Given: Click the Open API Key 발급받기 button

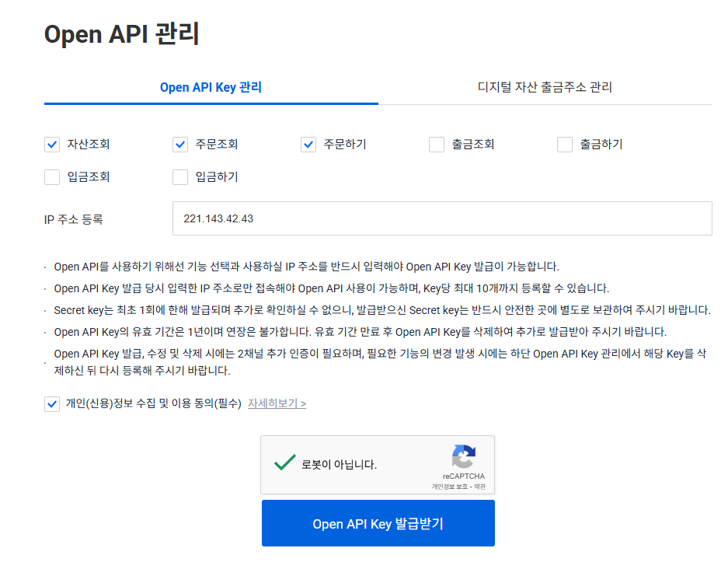Looking at the screenshot, I should pos(378,522).
